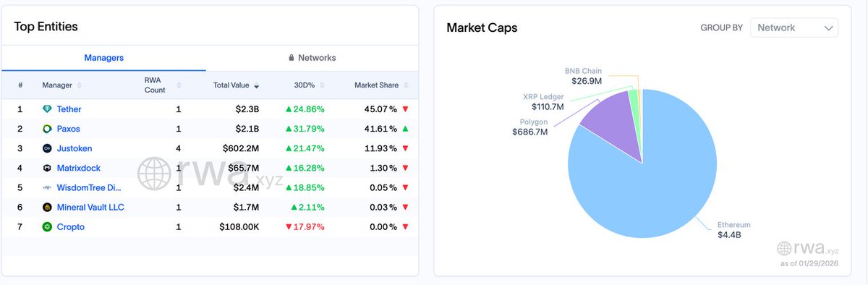The width and height of the screenshot is (868, 285).
Task: Click Tether's red market share down arrow
Action: pos(405,109)
